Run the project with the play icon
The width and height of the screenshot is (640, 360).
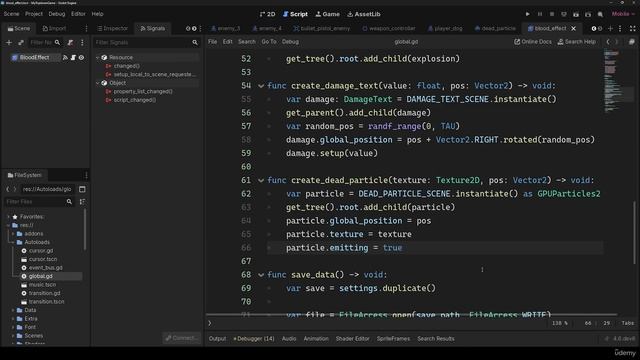click(527, 14)
